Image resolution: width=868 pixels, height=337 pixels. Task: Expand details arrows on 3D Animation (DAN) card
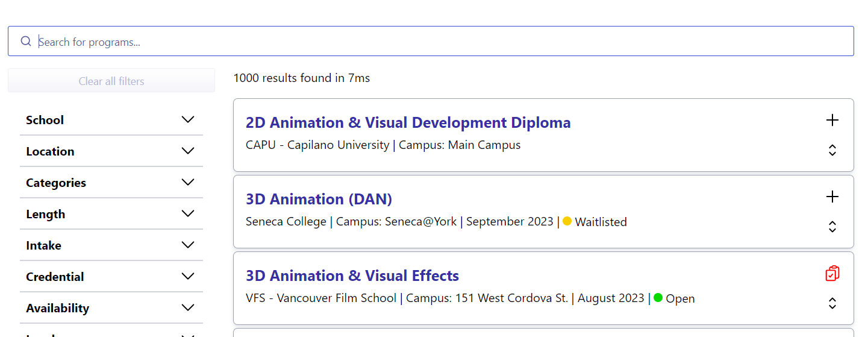click(x=832, y=227)
